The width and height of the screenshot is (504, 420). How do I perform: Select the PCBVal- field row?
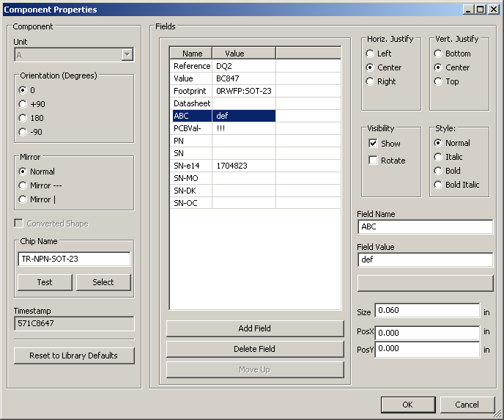click(x=255, y=128)
